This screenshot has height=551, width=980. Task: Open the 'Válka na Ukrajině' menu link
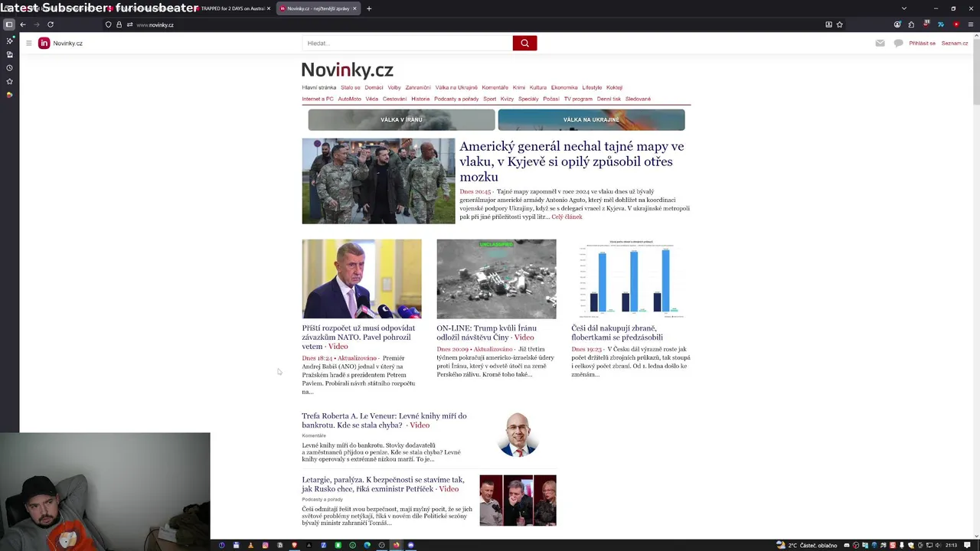pos(456,87)
